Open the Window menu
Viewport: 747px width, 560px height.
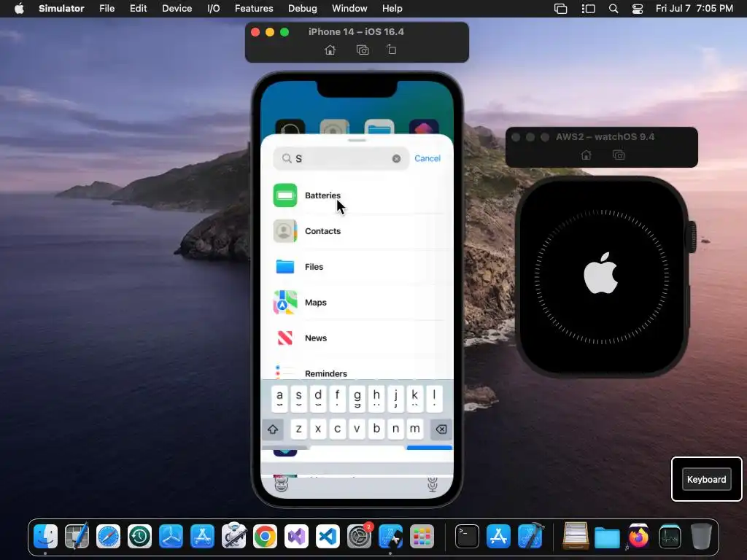(349, 9)
